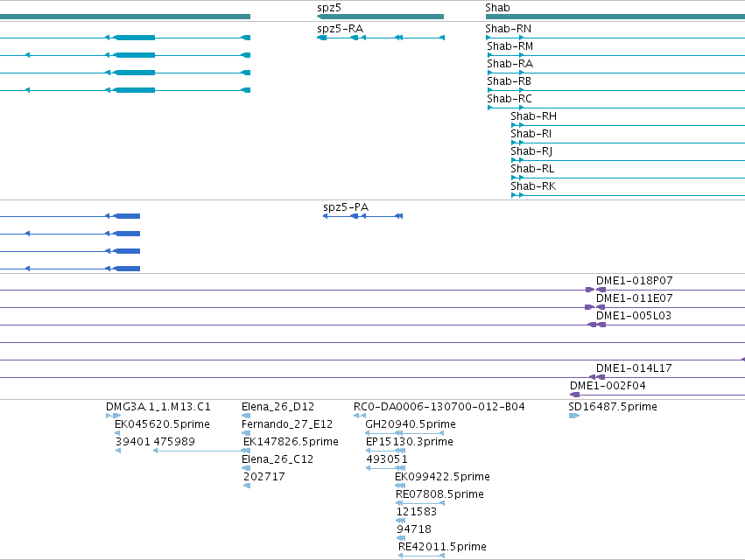Click the Fernando_27_E12 label
This screenshot has width=745, height=560.
click(287, 424)
